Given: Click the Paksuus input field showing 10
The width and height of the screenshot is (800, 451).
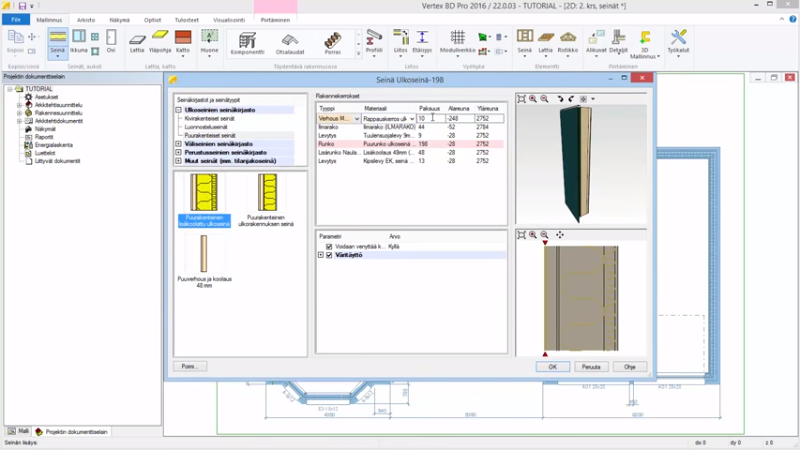Looking at the screenshot, I should (430, 119).
